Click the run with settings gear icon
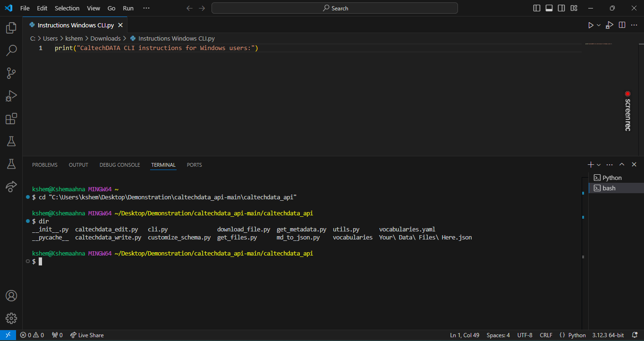The image size is (644, 341). coord(610,25)
